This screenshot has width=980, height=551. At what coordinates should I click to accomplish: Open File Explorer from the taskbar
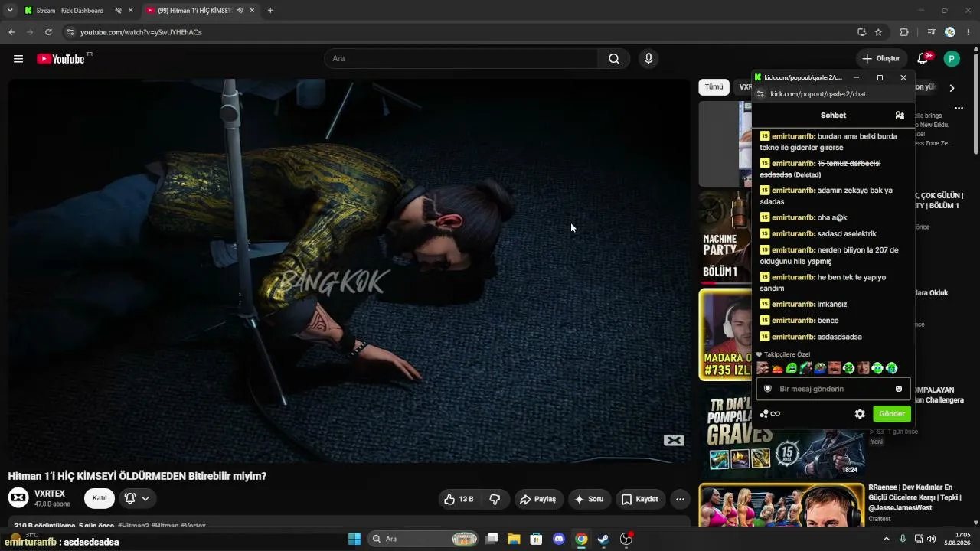click(514, 539)
